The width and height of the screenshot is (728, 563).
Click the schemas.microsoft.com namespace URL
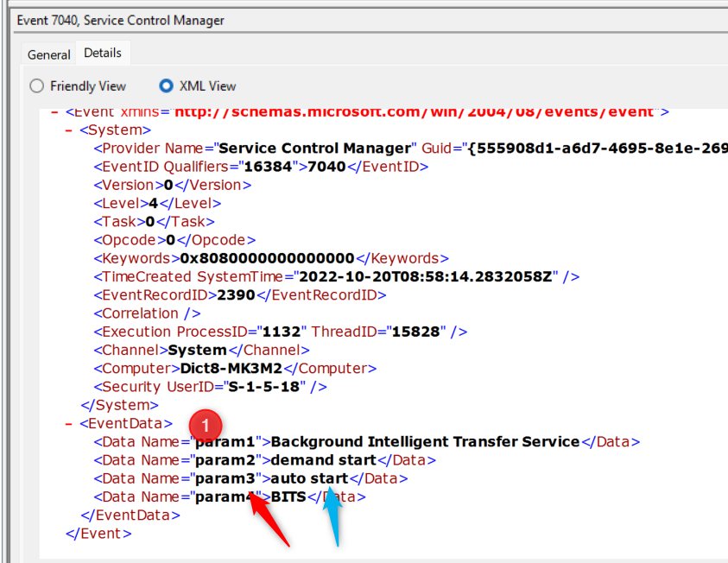tap(413, 111)
